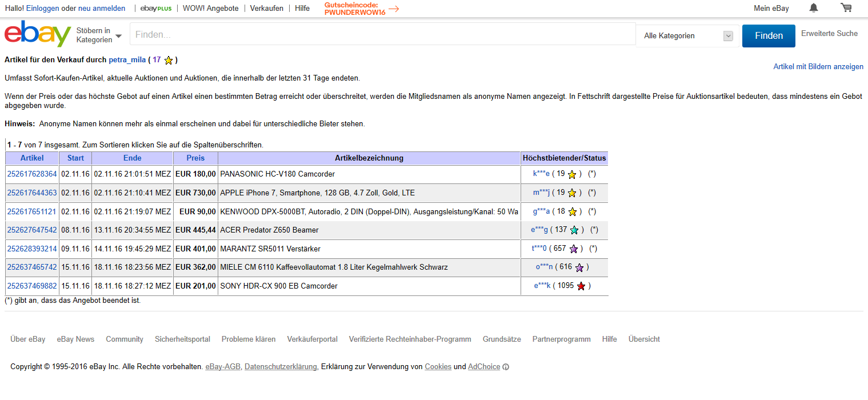The width and height of the screenshot is (868, 400).
Task: Click the Finden search field
Action: point(382,34)
